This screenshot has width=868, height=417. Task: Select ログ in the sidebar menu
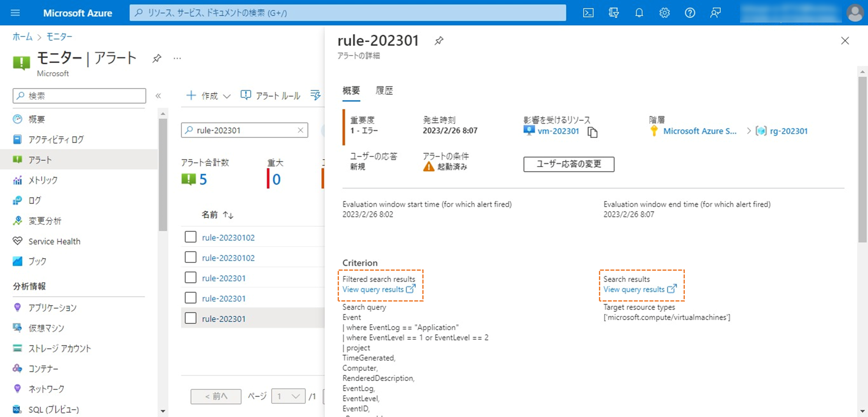35,200
